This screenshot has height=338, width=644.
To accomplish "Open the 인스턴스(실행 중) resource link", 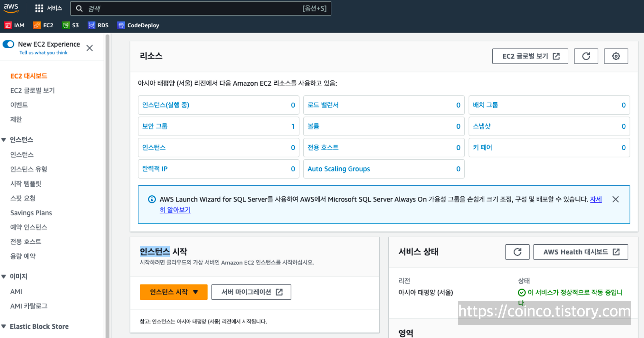I will pyautogui.click(x=166, y=105).
